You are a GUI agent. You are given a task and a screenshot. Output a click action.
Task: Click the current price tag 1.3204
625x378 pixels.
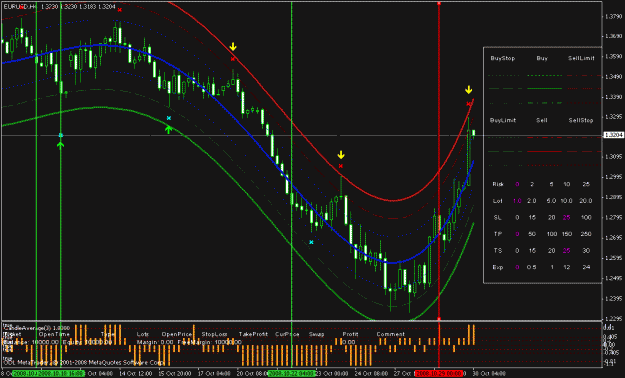coord(613,135)
